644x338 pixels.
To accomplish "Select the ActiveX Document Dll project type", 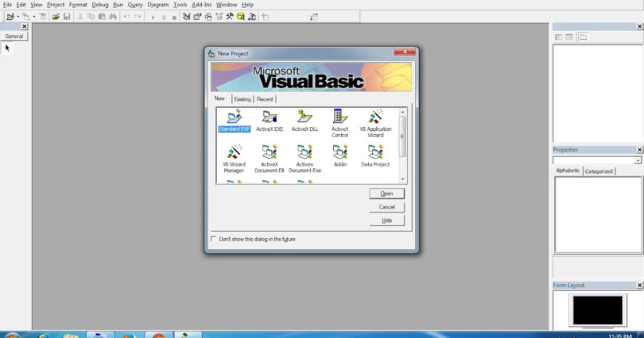I will click(269, 159).
